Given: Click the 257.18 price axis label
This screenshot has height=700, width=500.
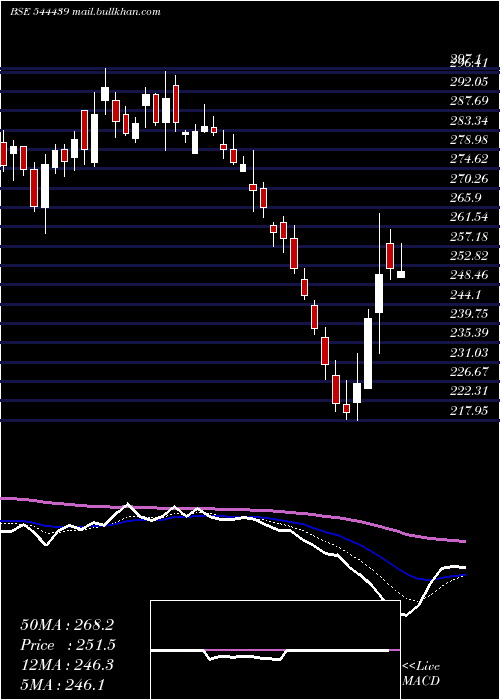Looking at the screenshot, I should 469,237.
